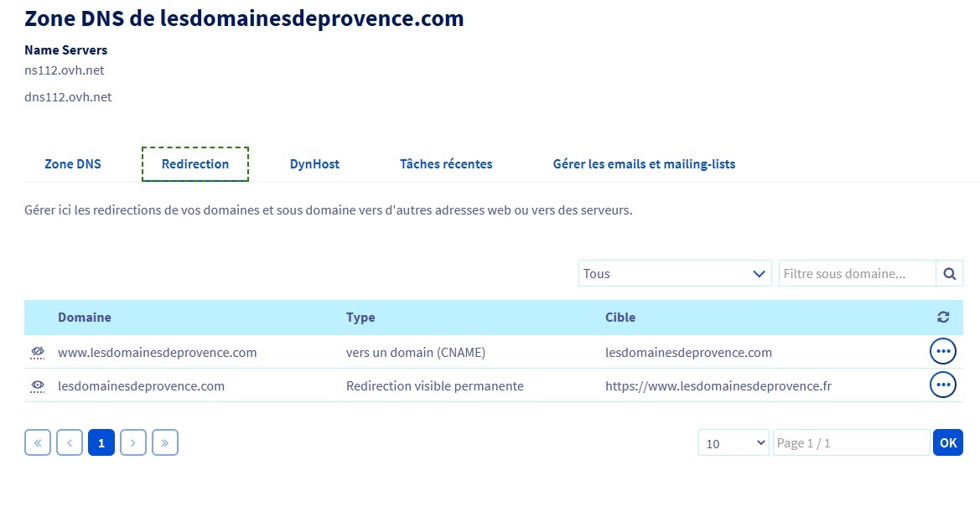Open Gérer les emails et mailing-lists tab
This screenshot has height=522, width=980.
point(644,164)
